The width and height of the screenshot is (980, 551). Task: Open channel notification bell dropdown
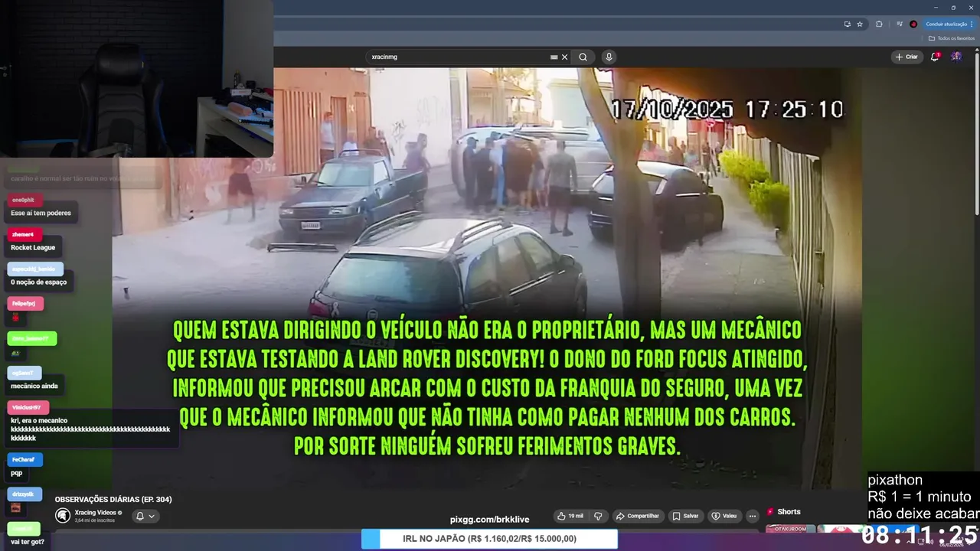[x=145, y=516]
